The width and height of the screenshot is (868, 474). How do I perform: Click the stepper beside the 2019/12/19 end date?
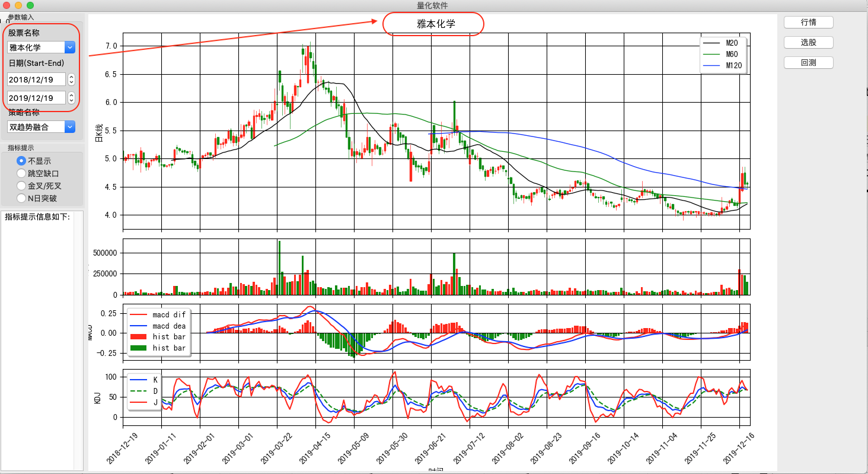point(71,98)
